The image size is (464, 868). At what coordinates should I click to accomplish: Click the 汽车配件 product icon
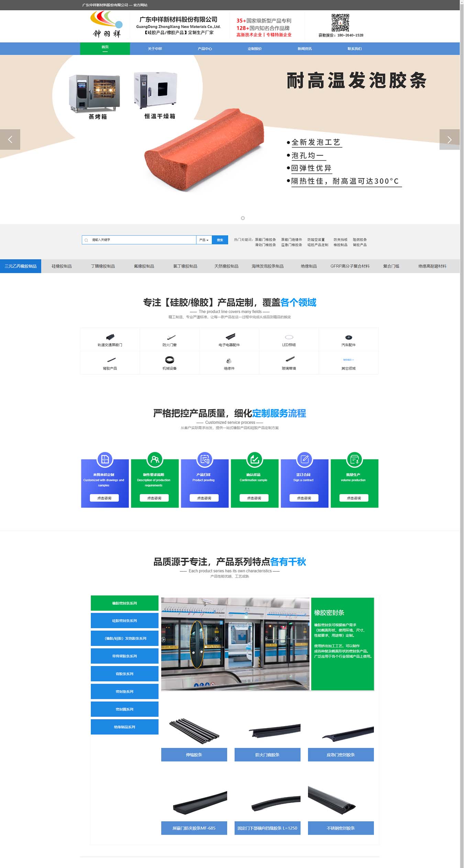click(349, 337)
